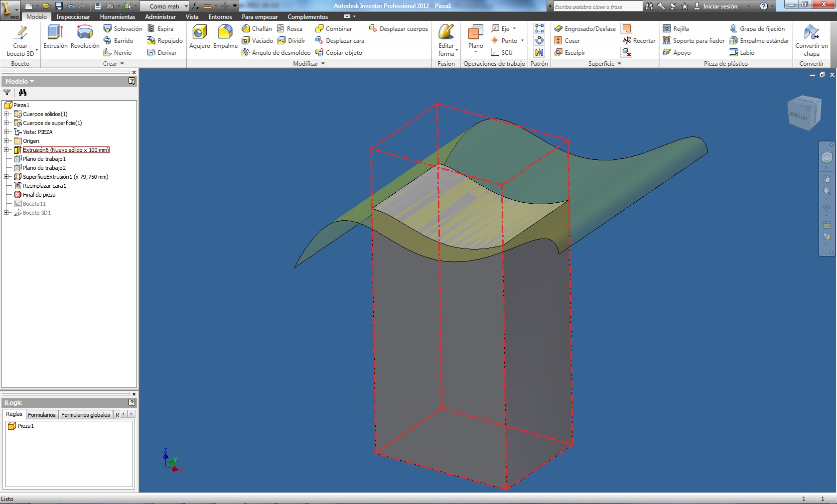Open the browser filter icon
The image size is (837, 504).
[7, 93]
